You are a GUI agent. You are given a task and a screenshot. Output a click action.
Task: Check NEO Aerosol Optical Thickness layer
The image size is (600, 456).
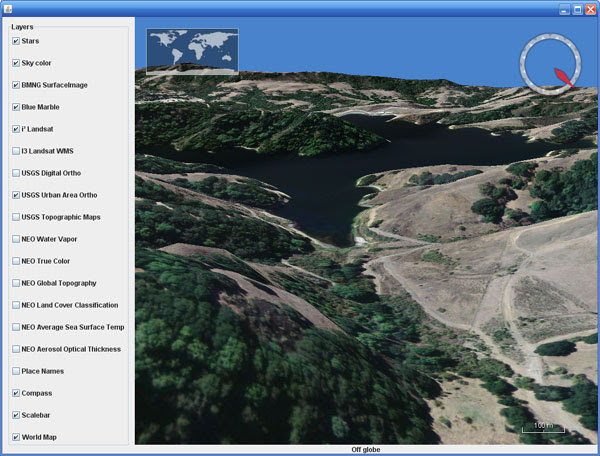tap(16, 349)
